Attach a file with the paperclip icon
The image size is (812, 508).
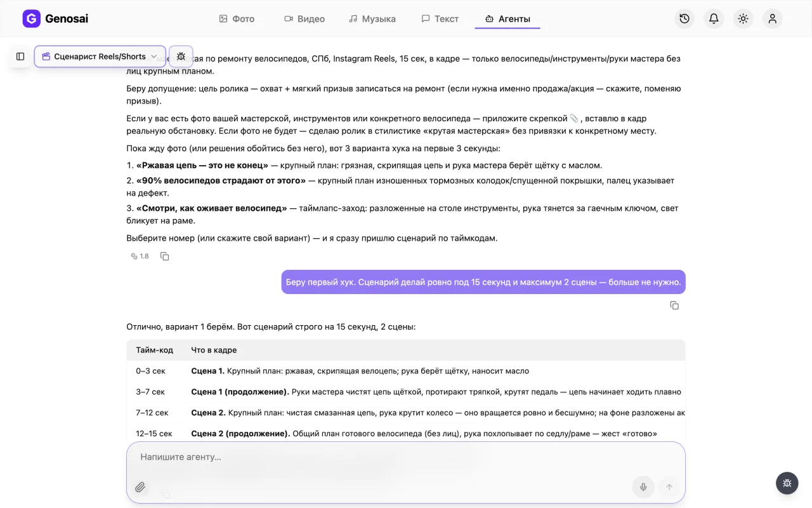[140, 487]
